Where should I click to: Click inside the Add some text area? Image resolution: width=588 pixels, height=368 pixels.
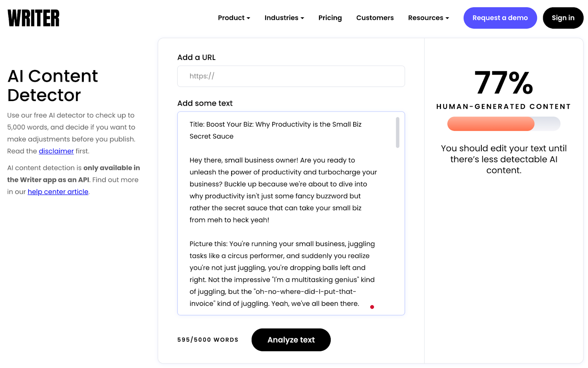291,213
